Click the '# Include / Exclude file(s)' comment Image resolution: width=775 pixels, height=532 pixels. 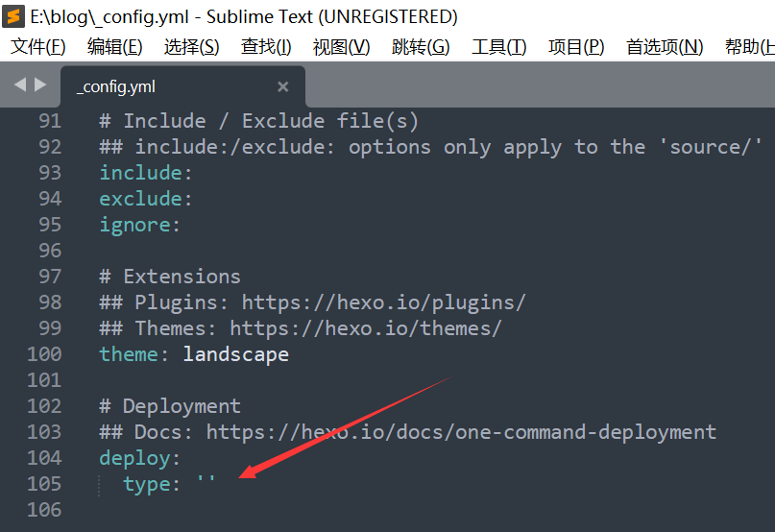point(258,121)
